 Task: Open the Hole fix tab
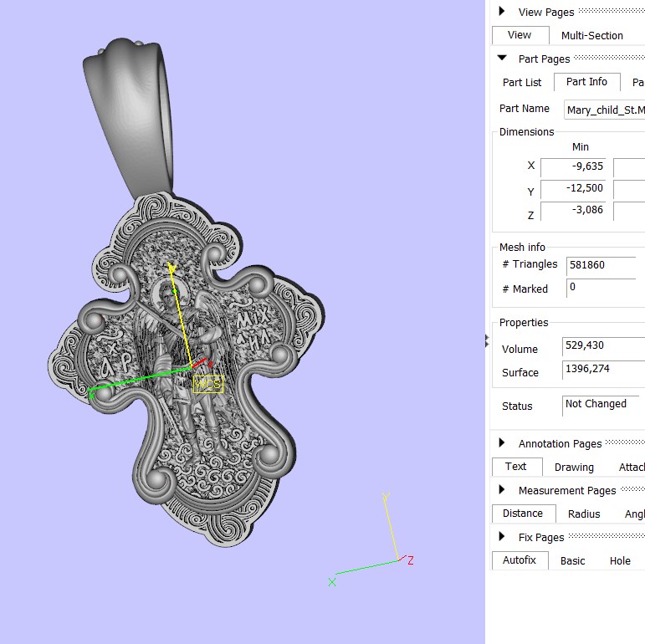(620, 561)
